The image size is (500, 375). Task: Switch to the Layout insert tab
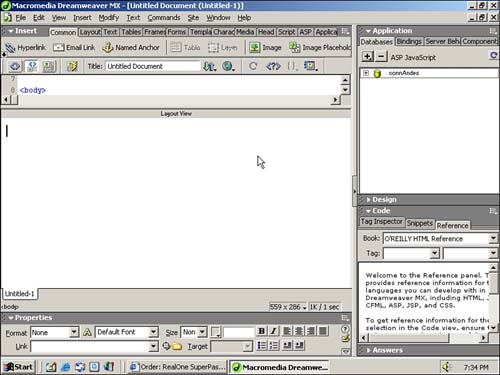pyautogui.click(x=90, y=32)
